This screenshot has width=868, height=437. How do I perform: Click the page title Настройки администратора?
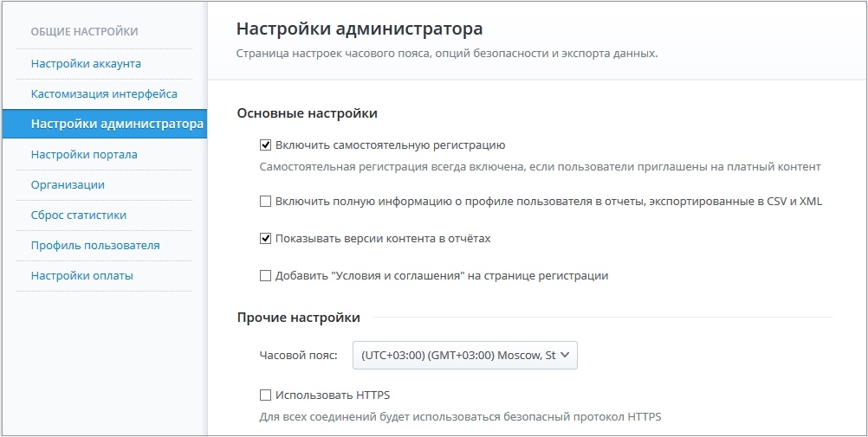pyautogui.click(x=360, y=29)
